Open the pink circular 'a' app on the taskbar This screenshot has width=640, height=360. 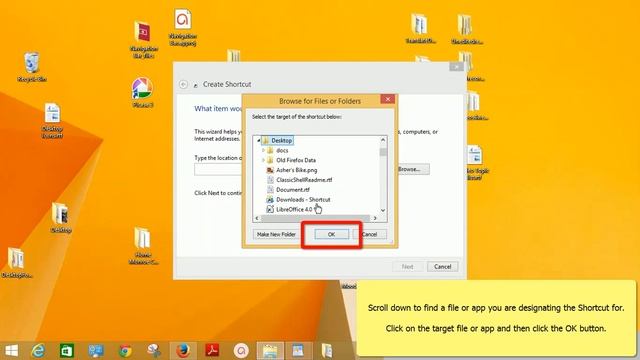(x=241, y=351)
